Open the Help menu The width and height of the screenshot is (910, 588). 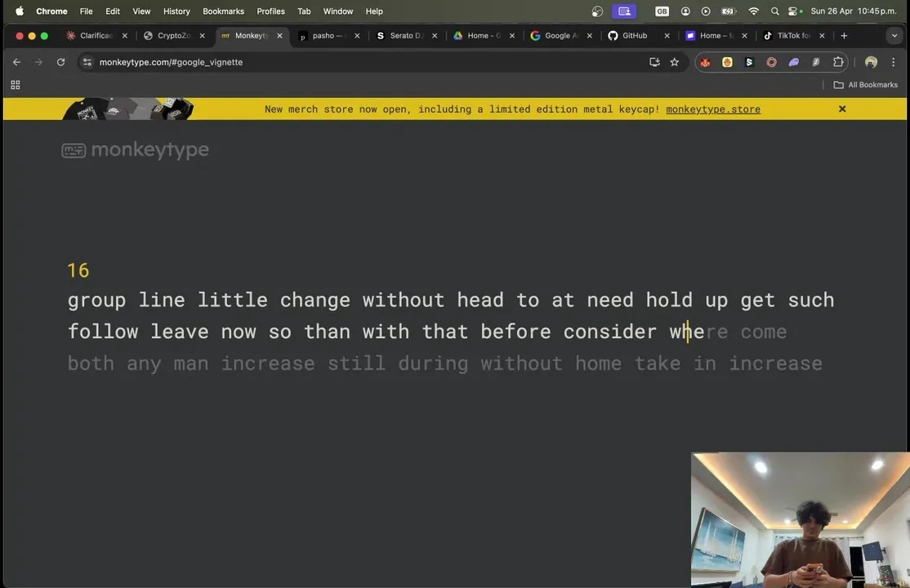coord(374,11)
